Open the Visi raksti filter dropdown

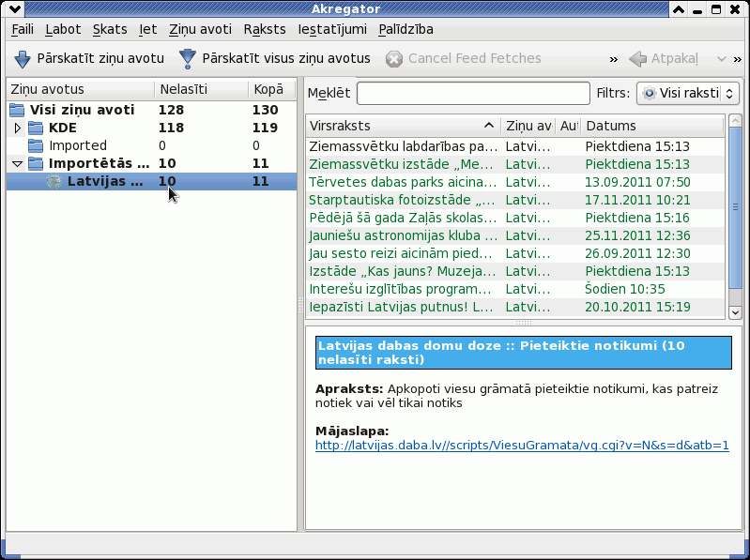tap(688, 93)
